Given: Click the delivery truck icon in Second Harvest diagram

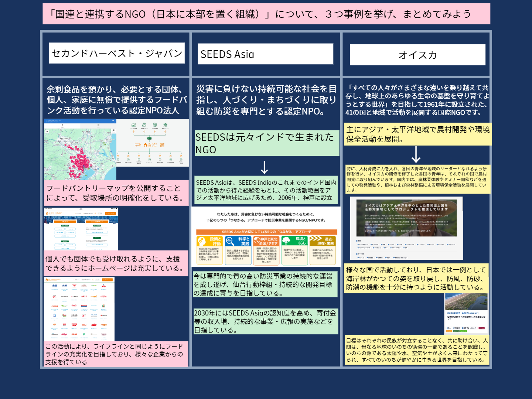Looking at the screenshot, I should (x=138, y=145).
